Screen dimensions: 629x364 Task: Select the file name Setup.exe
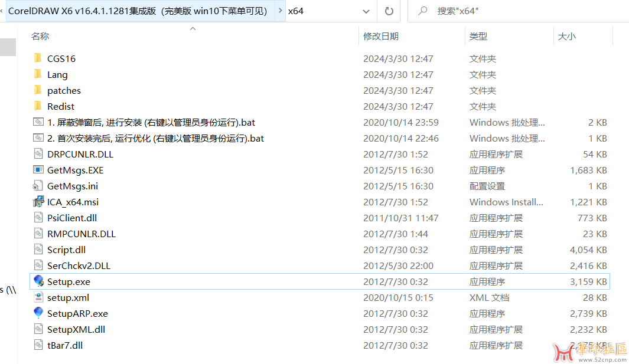coord(69,281)
